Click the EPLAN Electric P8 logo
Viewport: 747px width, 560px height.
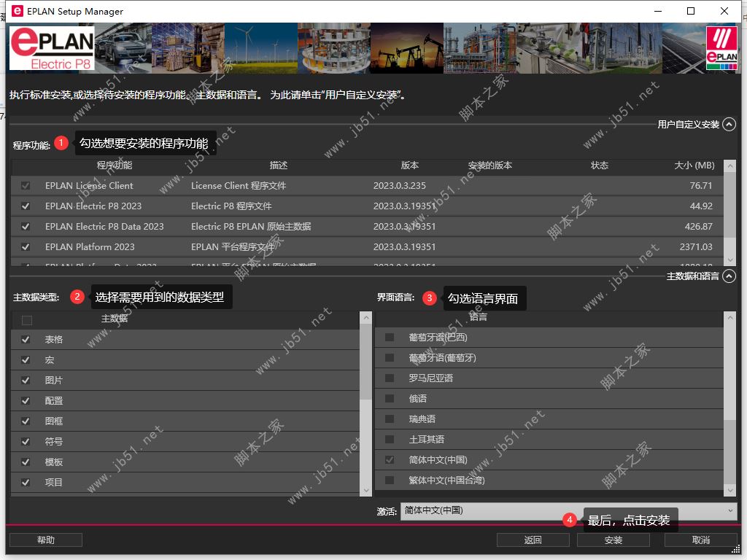[52, 48]
